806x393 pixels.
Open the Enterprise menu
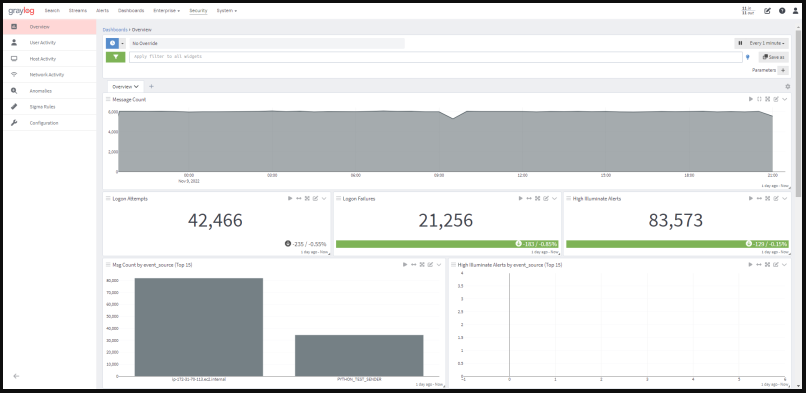pyautogui.click(x=167, y=10)
